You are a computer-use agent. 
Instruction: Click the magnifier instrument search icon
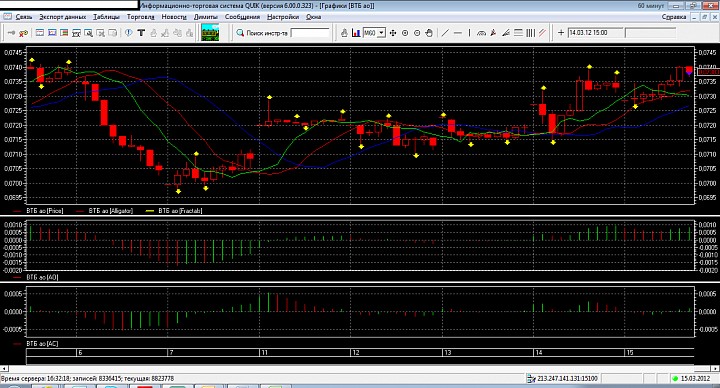(240, 33)
